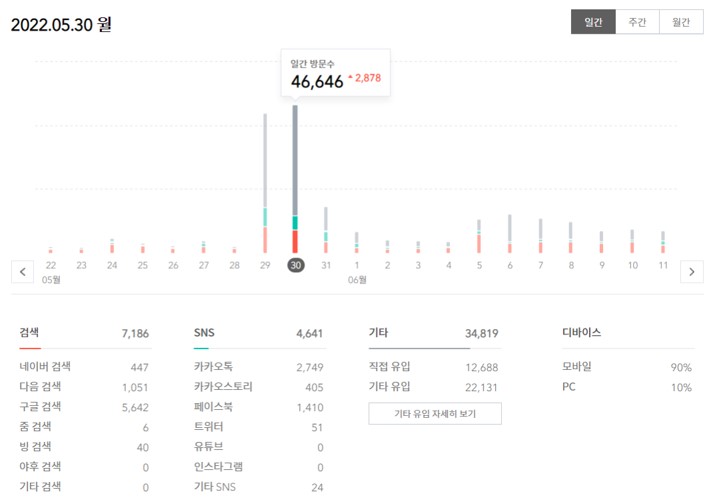Select the SNS category header
The width and height of the screenshot is (713, 500).
(204, 333)
